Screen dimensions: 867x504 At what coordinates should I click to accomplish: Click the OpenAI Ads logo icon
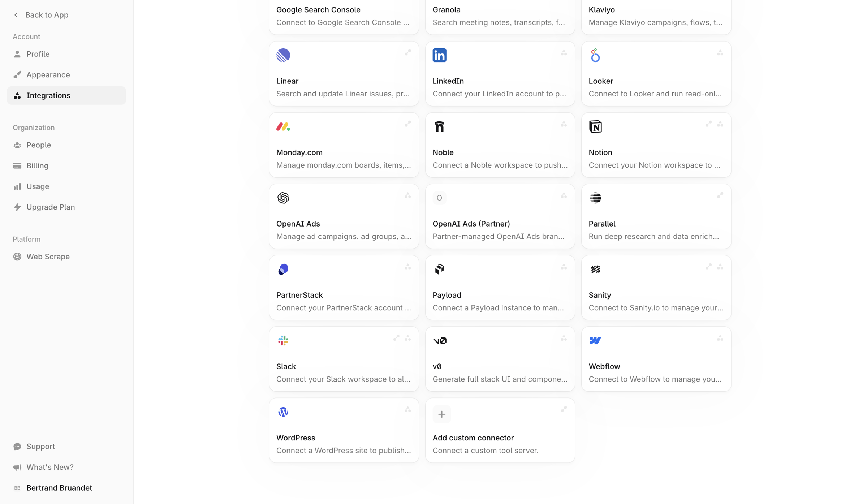pyautogui.click(x=283, y=198)
